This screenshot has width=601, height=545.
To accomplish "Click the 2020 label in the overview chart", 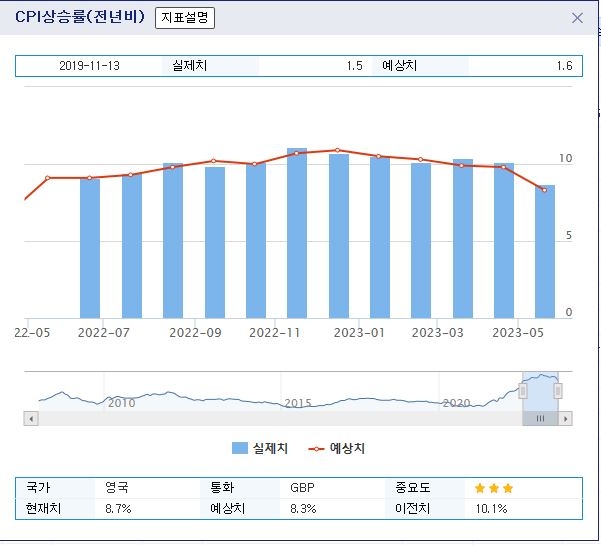I will (x=456, y=403).
